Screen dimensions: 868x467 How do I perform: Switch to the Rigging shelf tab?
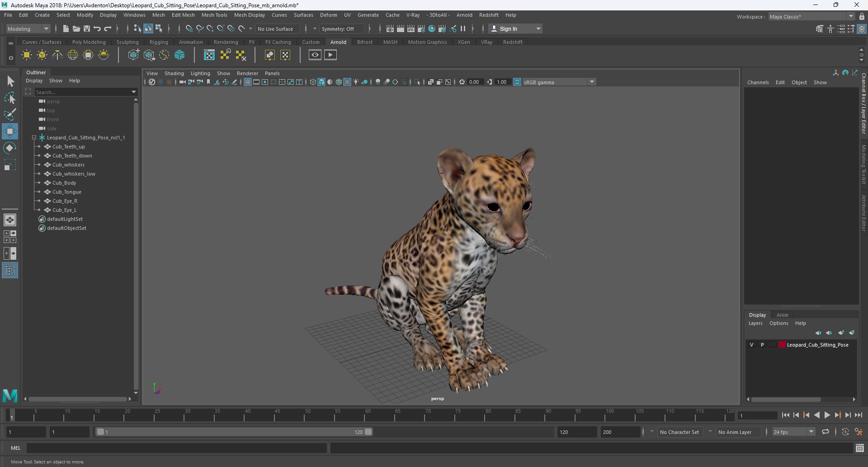pyautogui.click(x=159, y=42)
